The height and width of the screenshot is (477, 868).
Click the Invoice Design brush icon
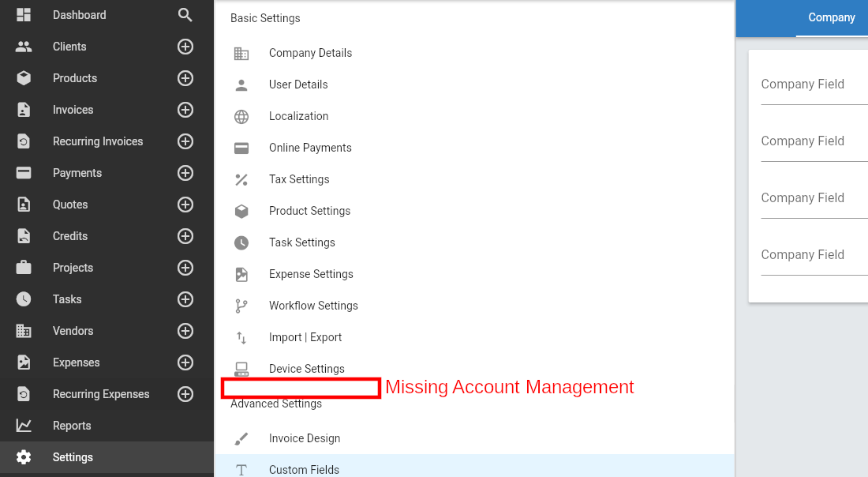241,439
